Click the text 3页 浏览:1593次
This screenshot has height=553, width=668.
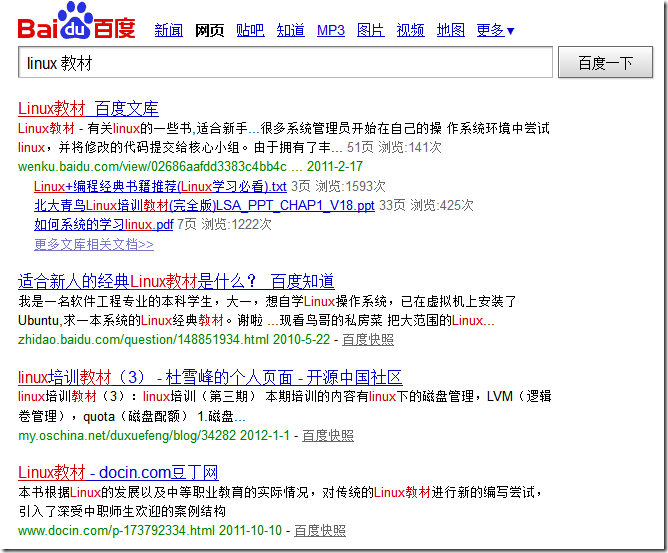[338, 186]
